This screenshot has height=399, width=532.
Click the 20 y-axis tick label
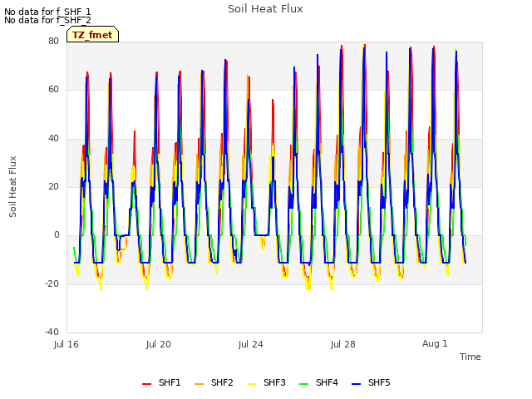coord(53,186)
